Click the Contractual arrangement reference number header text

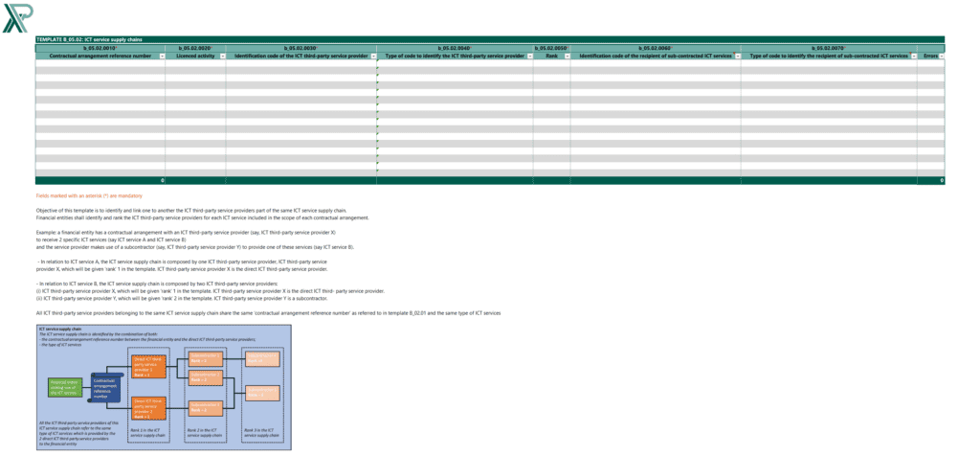pyautogui.click(x=100, y=57)
